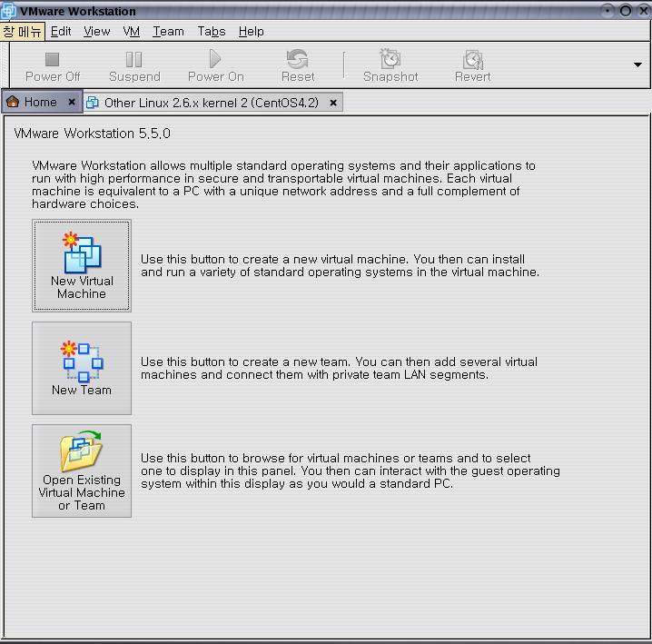Open the Tabs menu
652x644 pixels.
[x=212, y=32]
